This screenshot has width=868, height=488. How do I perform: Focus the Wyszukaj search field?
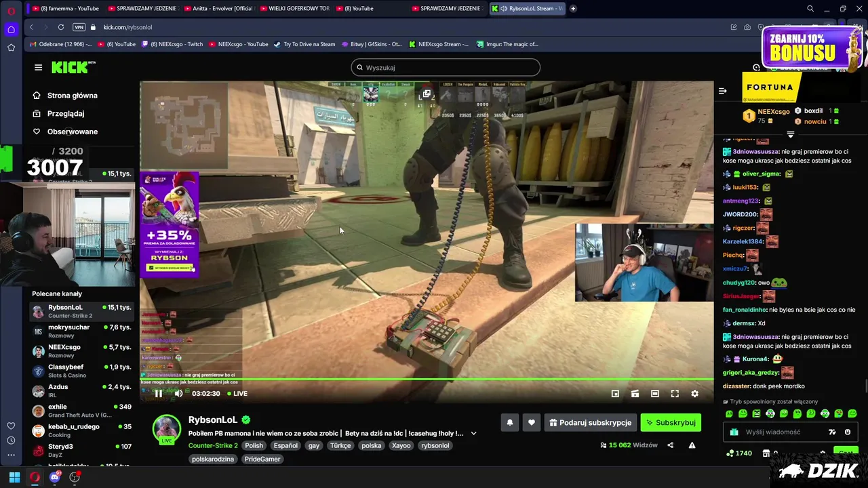[x=446, y=67]
